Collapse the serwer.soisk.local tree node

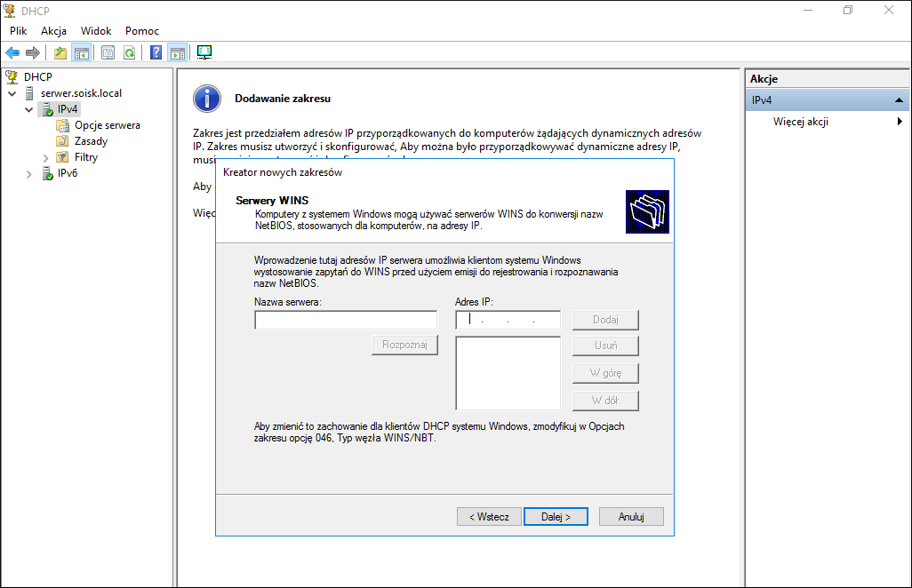pos(12,93)
